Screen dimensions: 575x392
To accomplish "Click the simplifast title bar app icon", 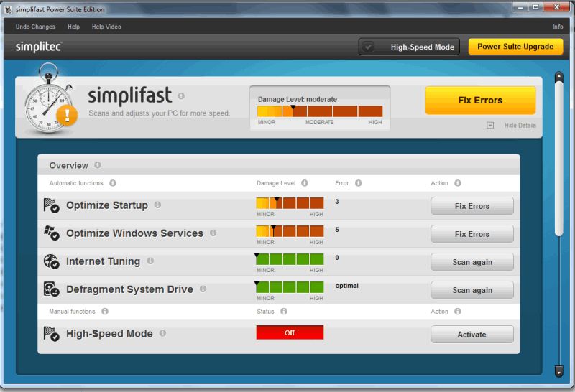I will pos(9,9).
